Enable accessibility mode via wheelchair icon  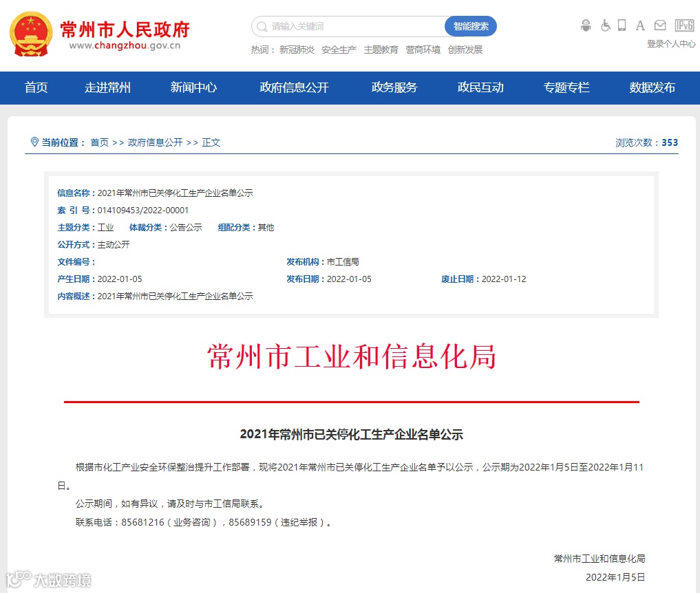[x=605, y=25]
